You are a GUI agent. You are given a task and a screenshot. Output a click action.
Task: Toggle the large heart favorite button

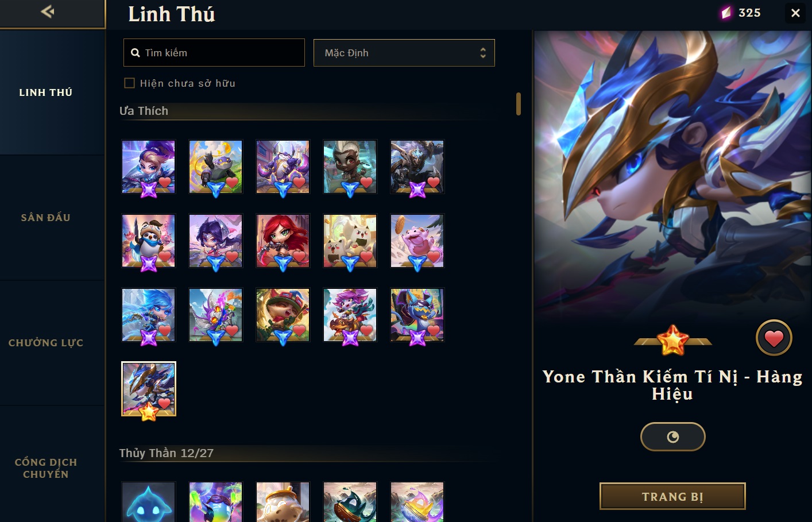coord(774,338)
